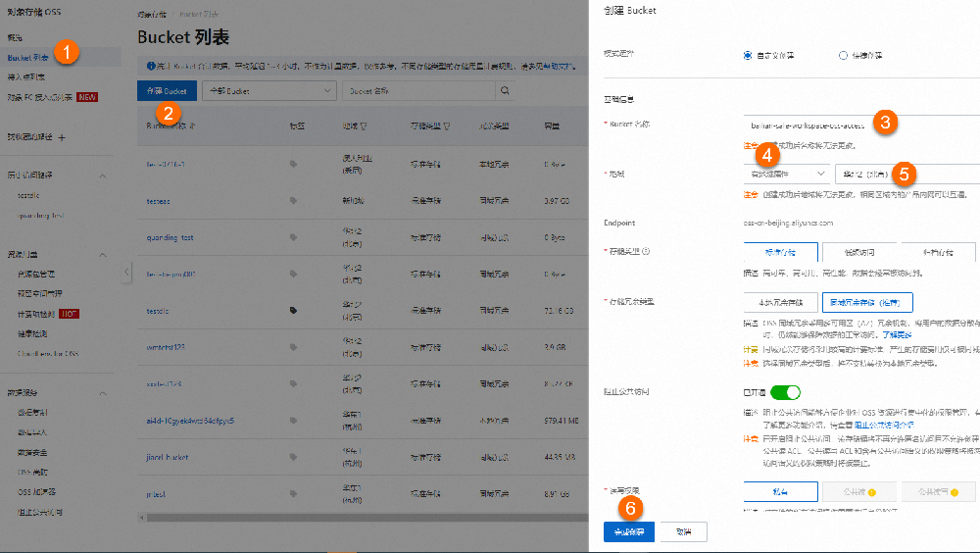Click the 对象存储 breadcrumb link

tap(152, 14)
